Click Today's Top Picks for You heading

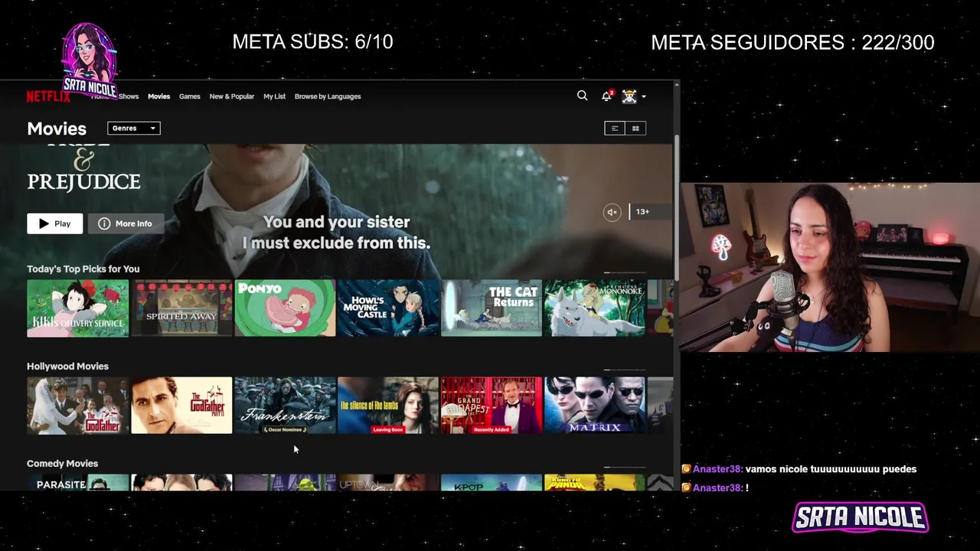click(x=83, y=269)
